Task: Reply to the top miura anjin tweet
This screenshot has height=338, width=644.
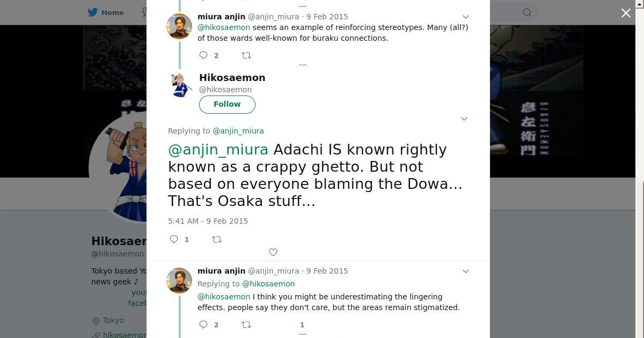Action: pos(203,55)
